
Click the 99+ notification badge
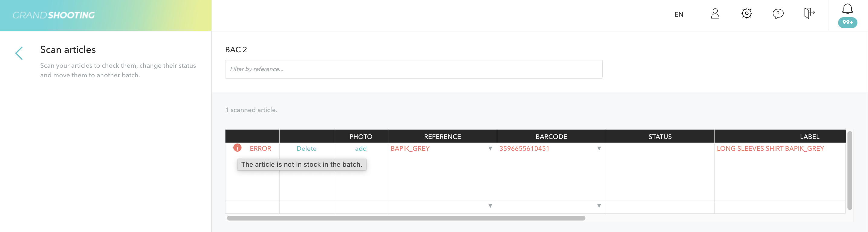point(847,23)
